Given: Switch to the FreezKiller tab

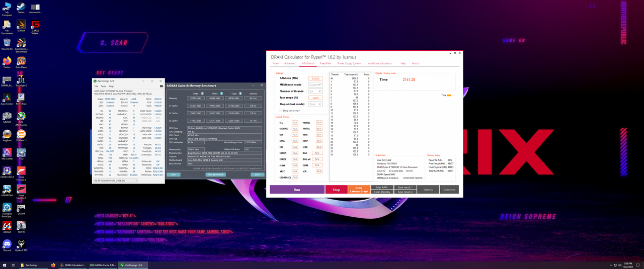Looking at the screenshot, I should click(x=326, y=63).
